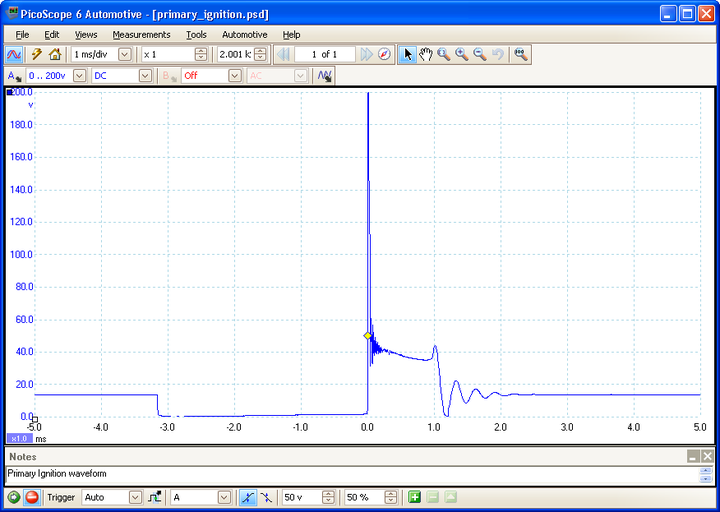The image size is (720, 512).
Task: Open the File menu
Action: coord(22,35)
